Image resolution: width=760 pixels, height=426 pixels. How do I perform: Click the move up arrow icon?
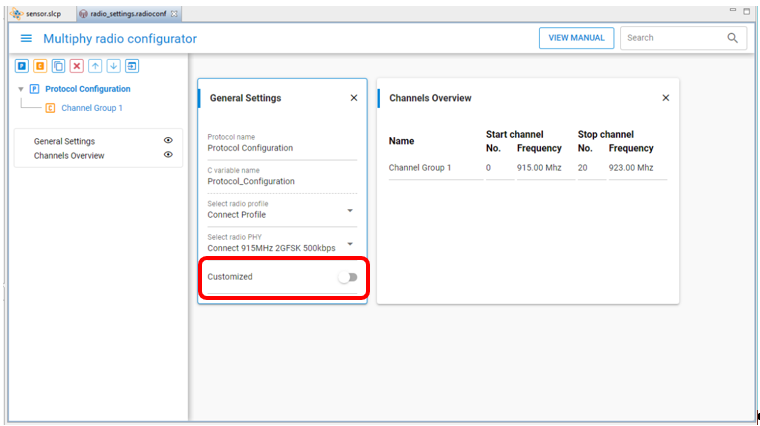point(95,66)
